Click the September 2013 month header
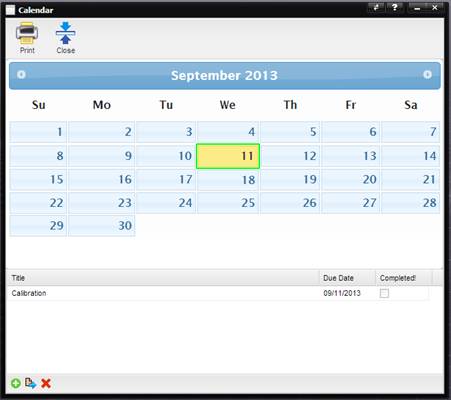451x400 pixels. tap(224, 75)
